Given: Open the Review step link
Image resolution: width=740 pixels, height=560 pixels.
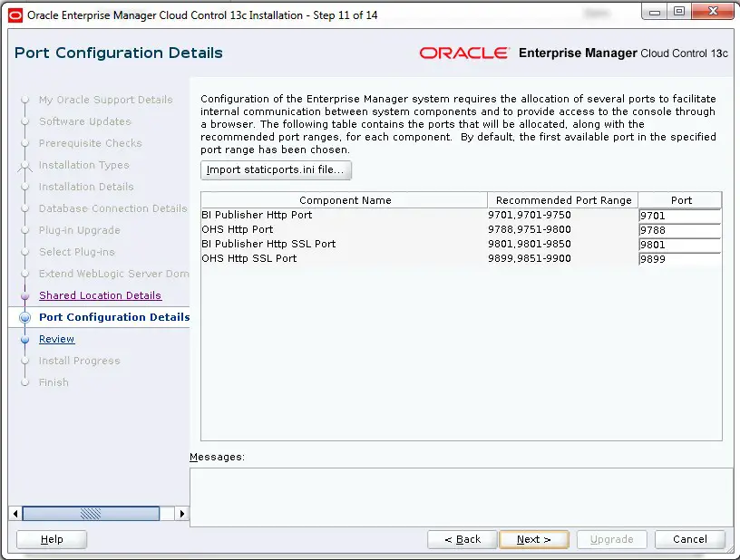Looking at the screenshot, I should 56,339.
